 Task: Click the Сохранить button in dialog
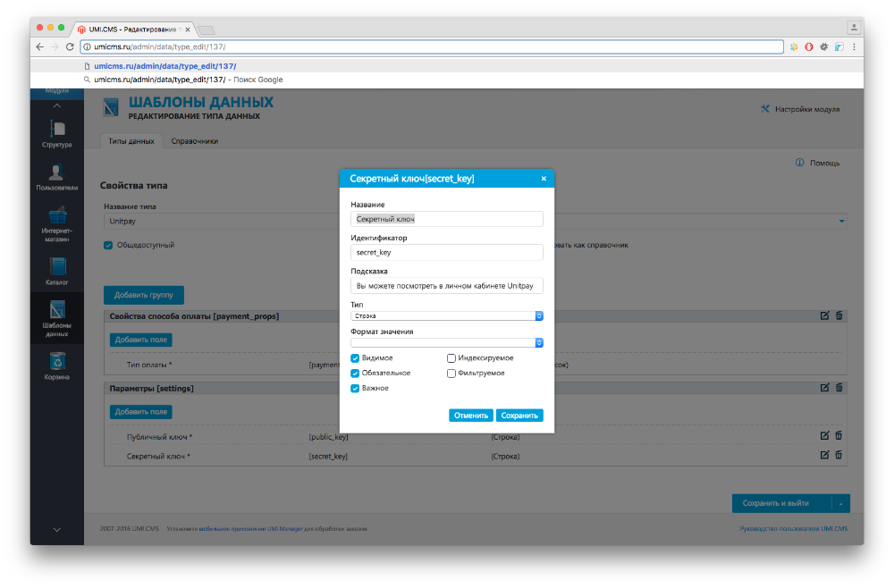519,416
